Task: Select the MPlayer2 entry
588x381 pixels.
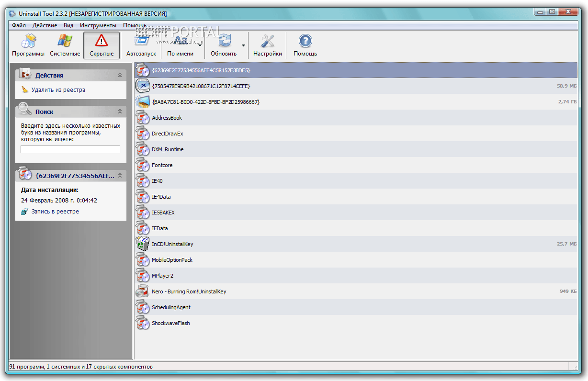Action: [356, 276]
